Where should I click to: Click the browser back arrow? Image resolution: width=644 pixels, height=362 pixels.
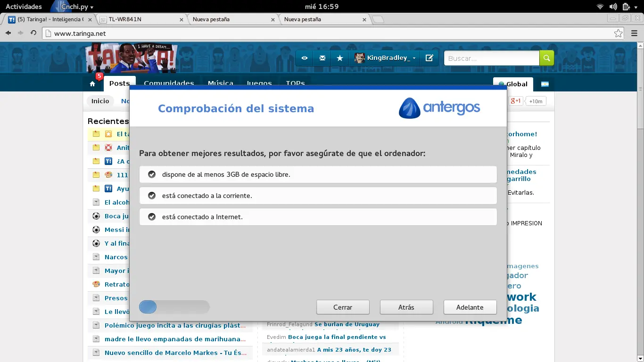coord(8,33)
